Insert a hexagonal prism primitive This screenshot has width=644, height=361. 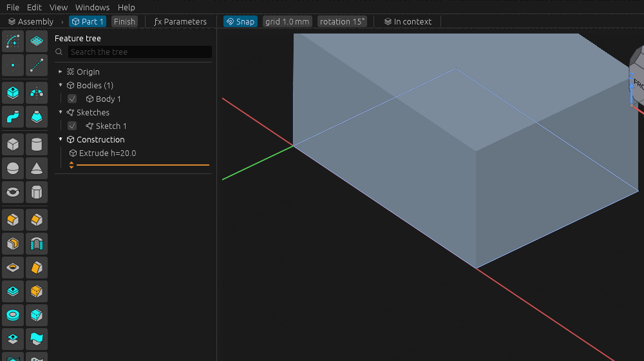point(37,192)
